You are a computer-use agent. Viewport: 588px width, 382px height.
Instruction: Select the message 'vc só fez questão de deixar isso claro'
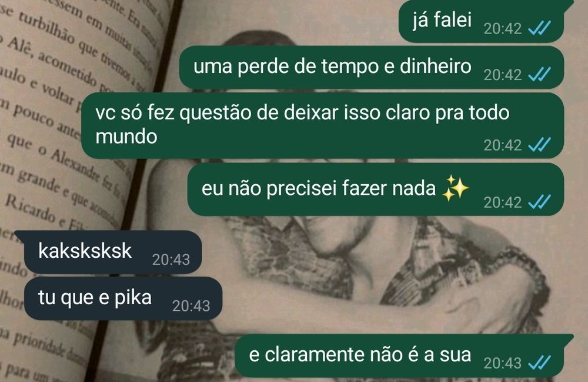pos(322,125)
